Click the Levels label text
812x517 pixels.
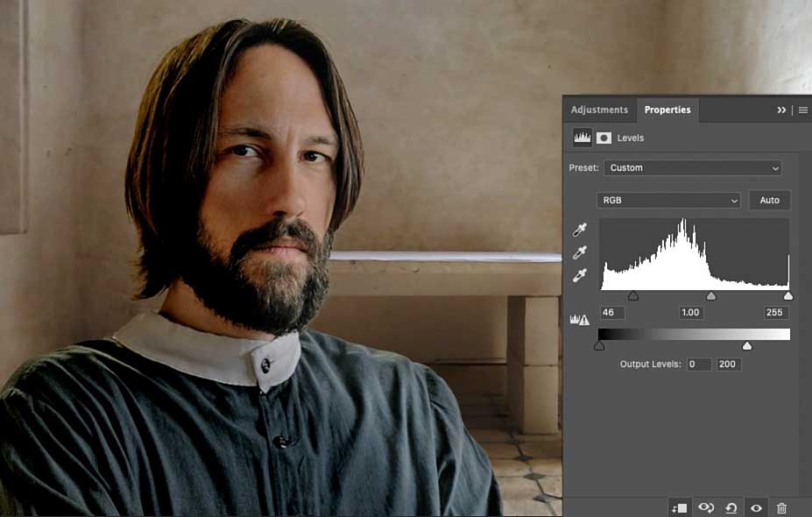tap(630, 138)
